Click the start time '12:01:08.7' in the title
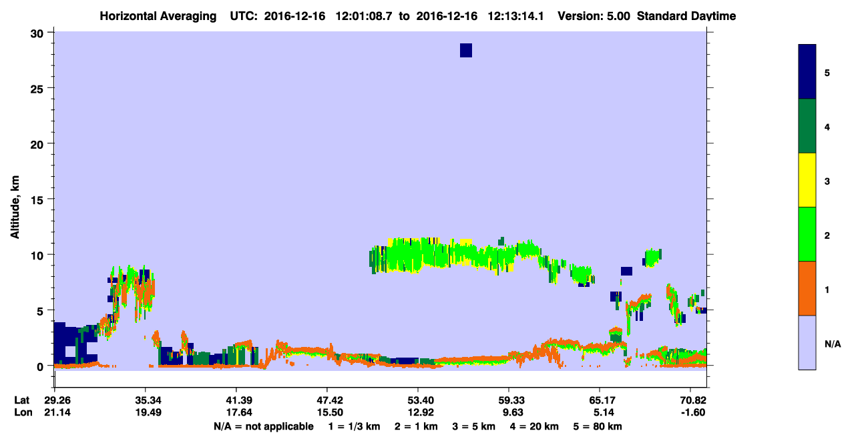This screenshot has height=445, width=868. click(365, 16)
